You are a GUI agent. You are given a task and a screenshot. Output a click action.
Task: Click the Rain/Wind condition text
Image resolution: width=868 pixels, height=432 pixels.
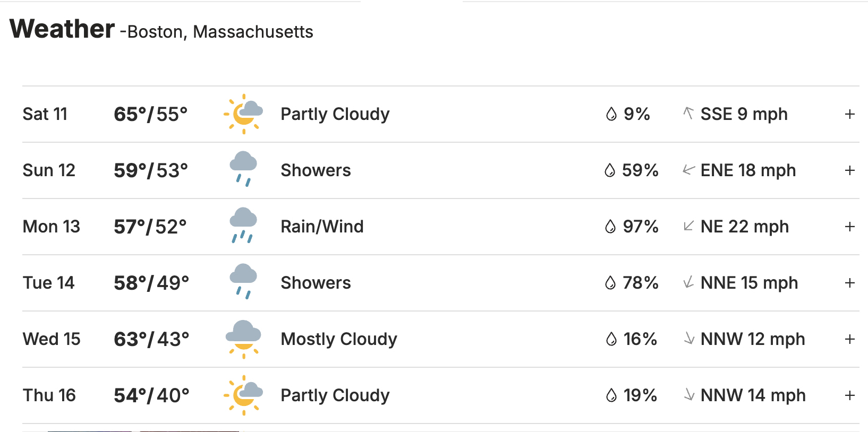322,227
